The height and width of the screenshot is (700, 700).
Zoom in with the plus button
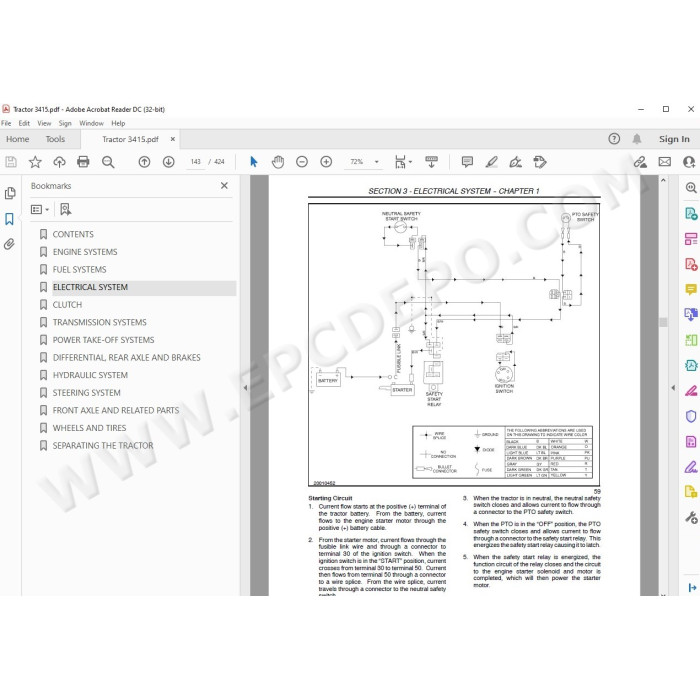click(x=326, y=162)
